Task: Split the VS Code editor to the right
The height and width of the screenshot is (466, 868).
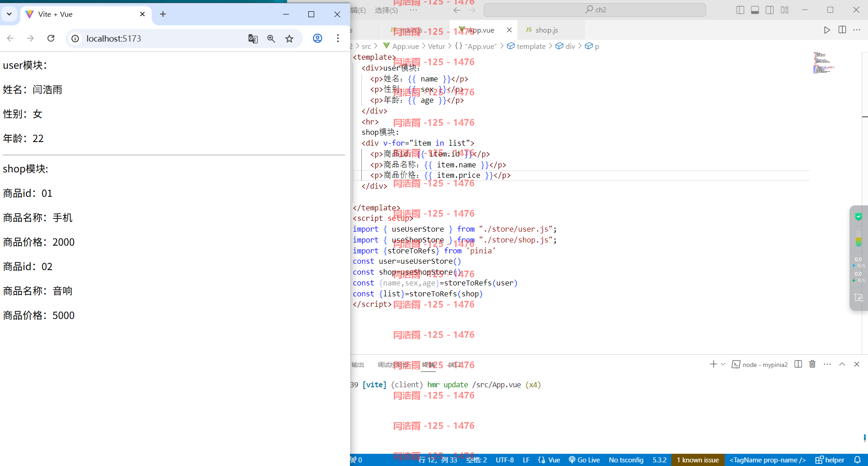Action: click(x=842, y=30)
